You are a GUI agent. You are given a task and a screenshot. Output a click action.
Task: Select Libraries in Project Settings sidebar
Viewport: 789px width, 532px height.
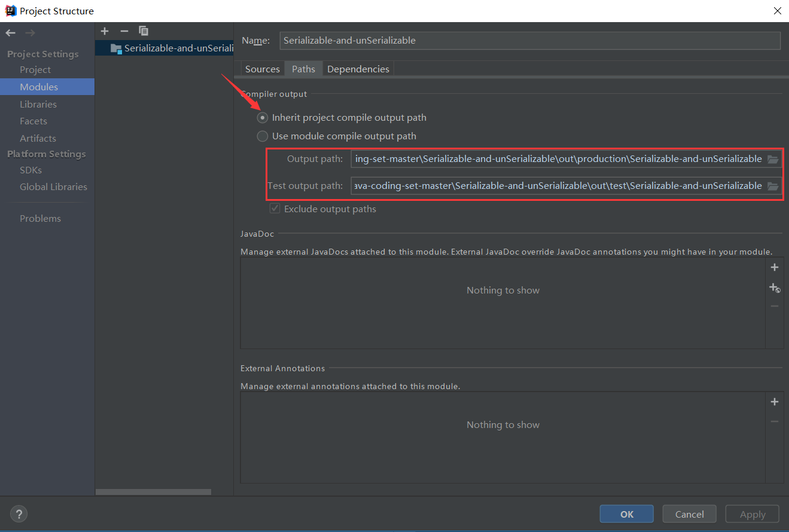click(37, 103)
